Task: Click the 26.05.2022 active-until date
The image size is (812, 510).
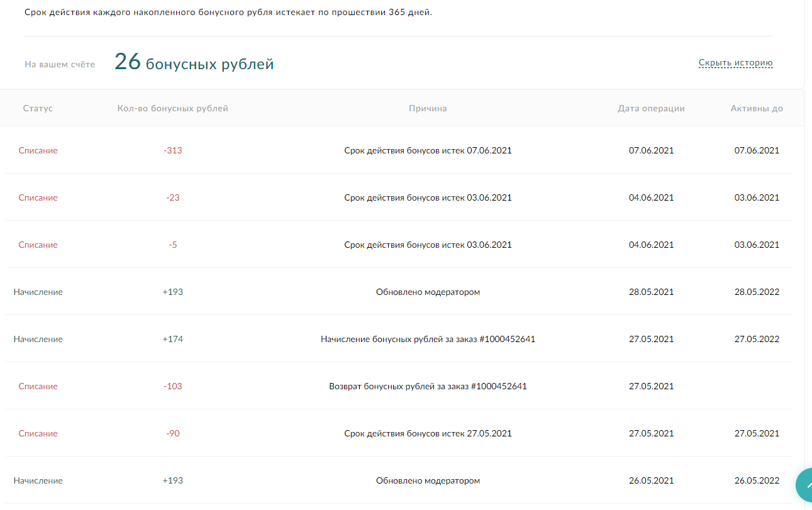Action: 757,480
